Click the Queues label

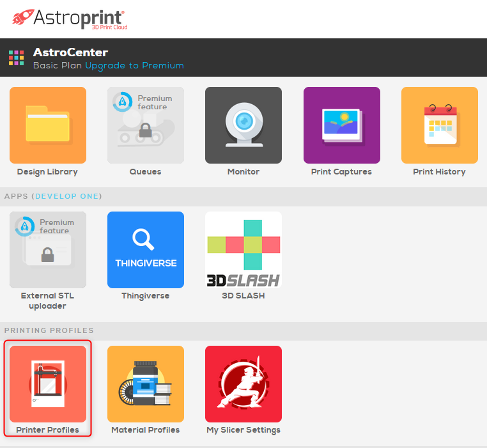[x=145, y=172]
